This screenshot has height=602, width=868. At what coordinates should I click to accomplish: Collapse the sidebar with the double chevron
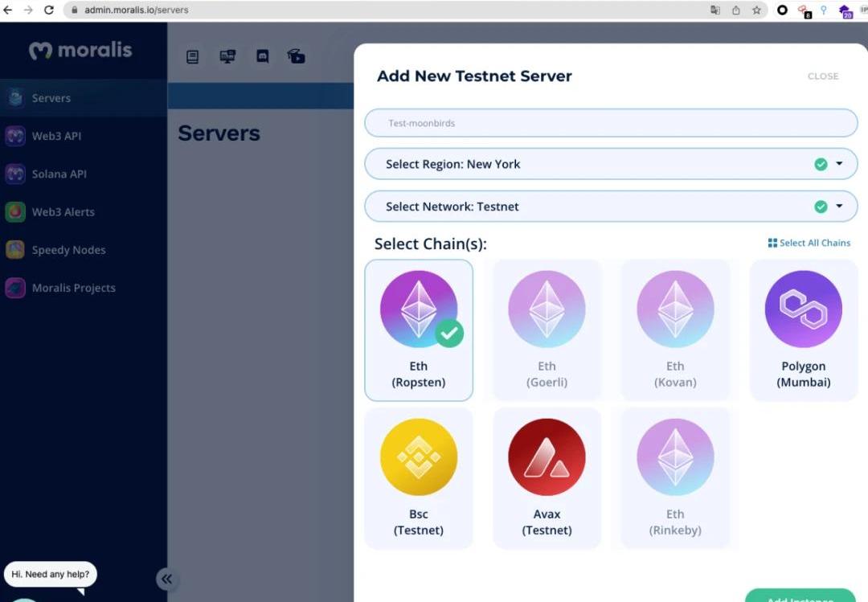click(x=166, y=579)
